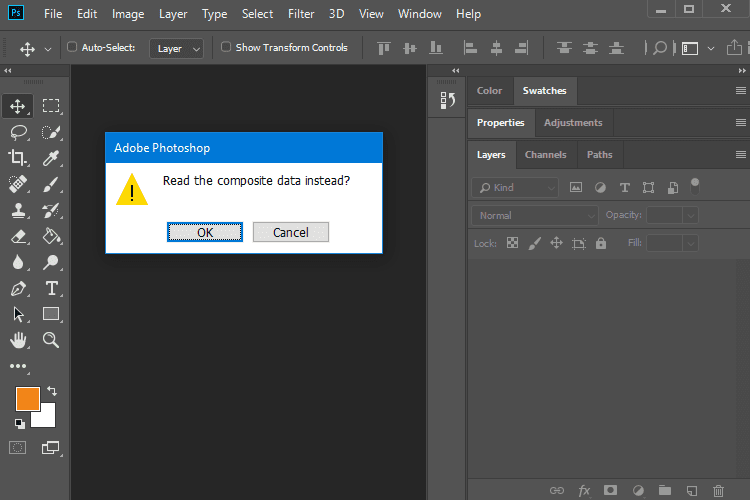Image resolution: width=750 pixels, height=500 pixels.
Task: Switch to the Color tab
Action: [489, 90]
